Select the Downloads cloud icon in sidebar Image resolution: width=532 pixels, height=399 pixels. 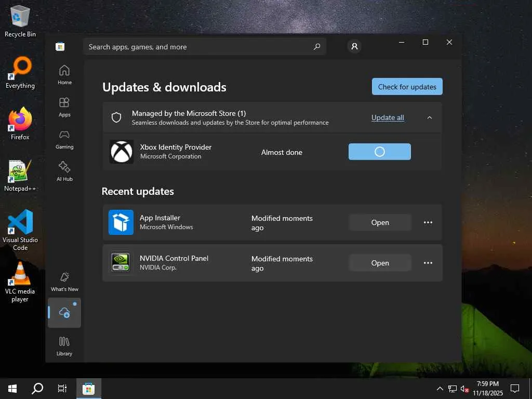point(64,312)
